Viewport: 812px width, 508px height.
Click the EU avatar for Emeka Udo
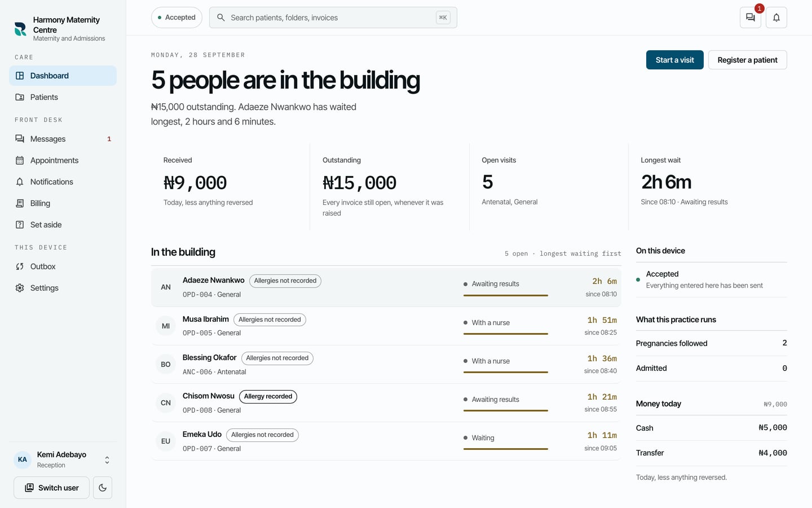click(x=166, y=441)
